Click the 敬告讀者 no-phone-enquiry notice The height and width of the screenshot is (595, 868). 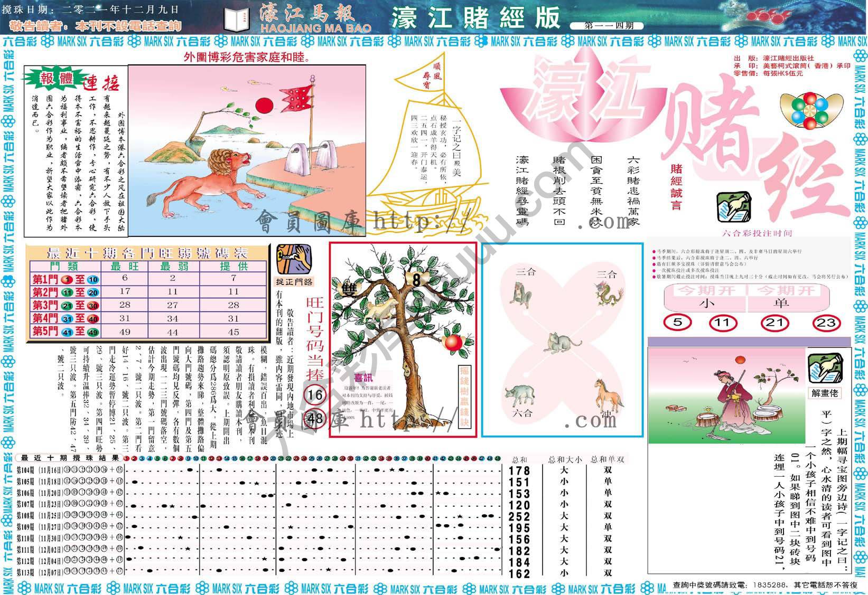click(x=96, y=25)
